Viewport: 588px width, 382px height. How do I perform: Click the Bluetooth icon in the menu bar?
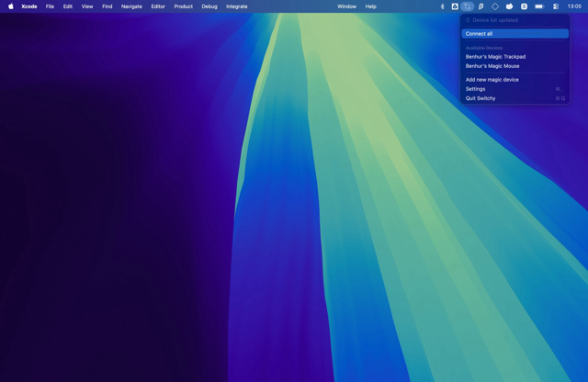[x=442, y=6]
